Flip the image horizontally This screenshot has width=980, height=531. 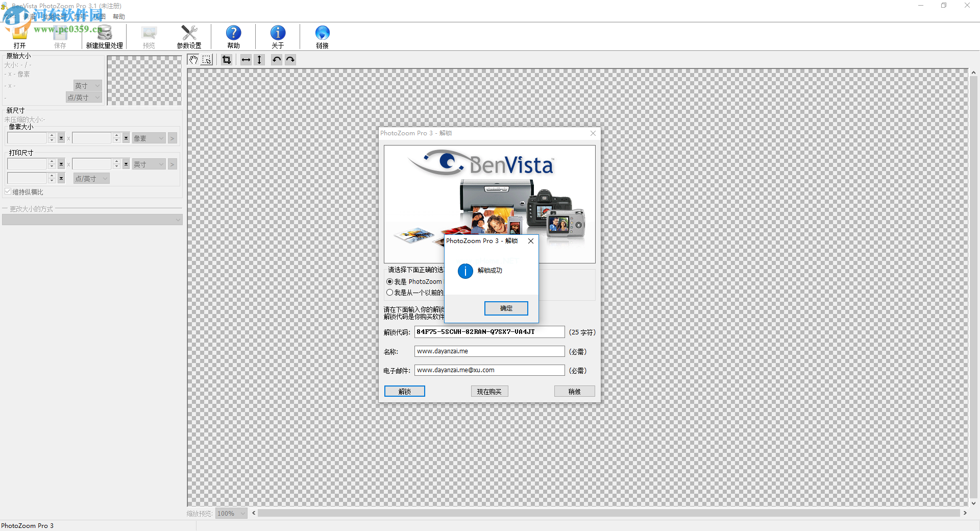pyautogui.click(x=246, y=60)
